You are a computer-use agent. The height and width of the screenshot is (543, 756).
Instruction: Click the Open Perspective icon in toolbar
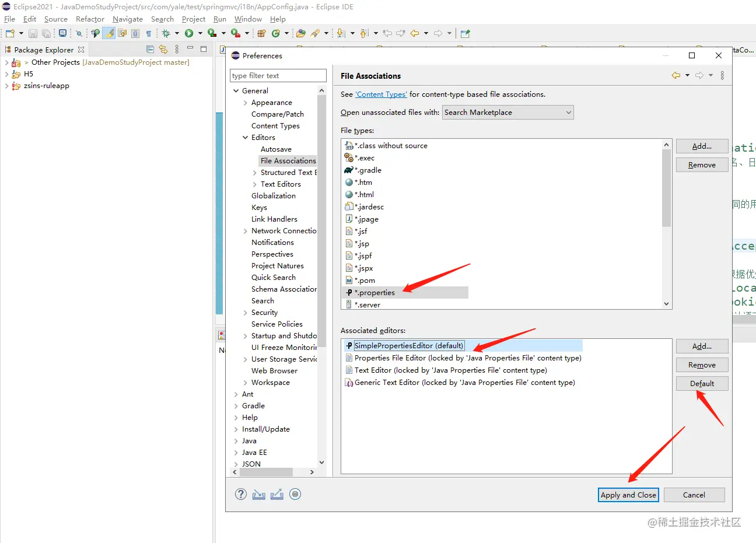point(465,33)
